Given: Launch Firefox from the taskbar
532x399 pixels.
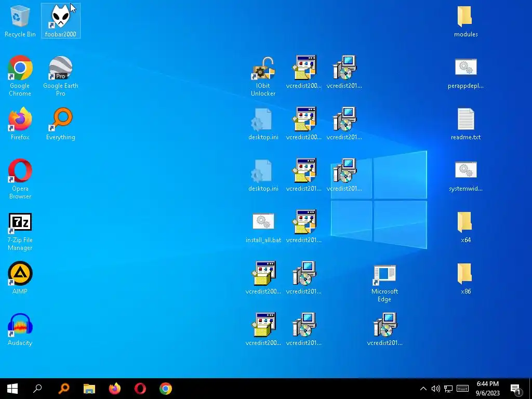Looking at the screenshot, I should point(115,389).
